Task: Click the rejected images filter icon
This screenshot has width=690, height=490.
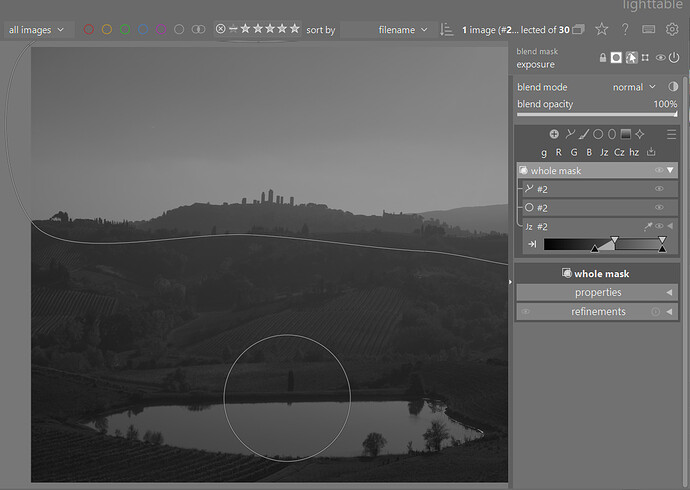Action: (x=220, y=29)
